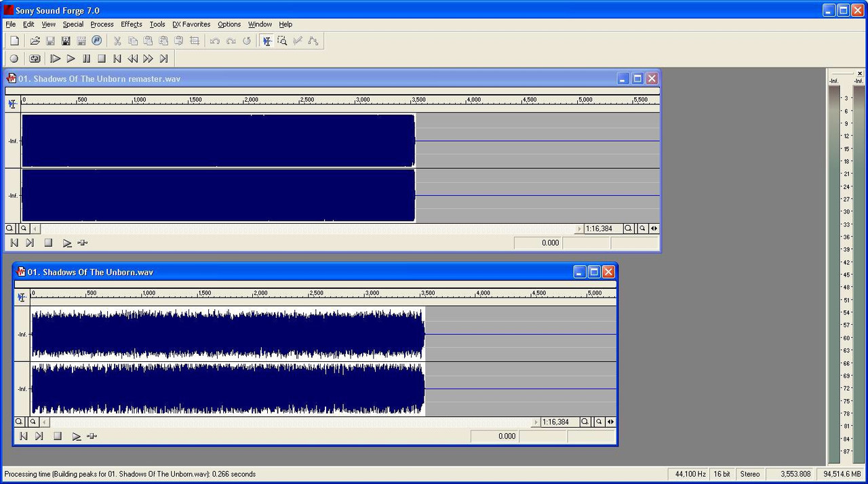868x484 pixels.
Task: Click the Copy icon in the toolbar
Action: [133, 41]
